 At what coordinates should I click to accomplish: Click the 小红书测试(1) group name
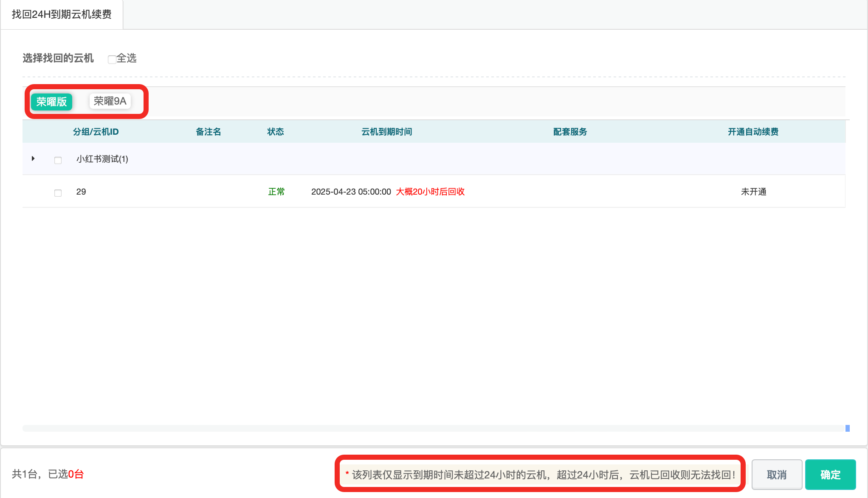102,159
